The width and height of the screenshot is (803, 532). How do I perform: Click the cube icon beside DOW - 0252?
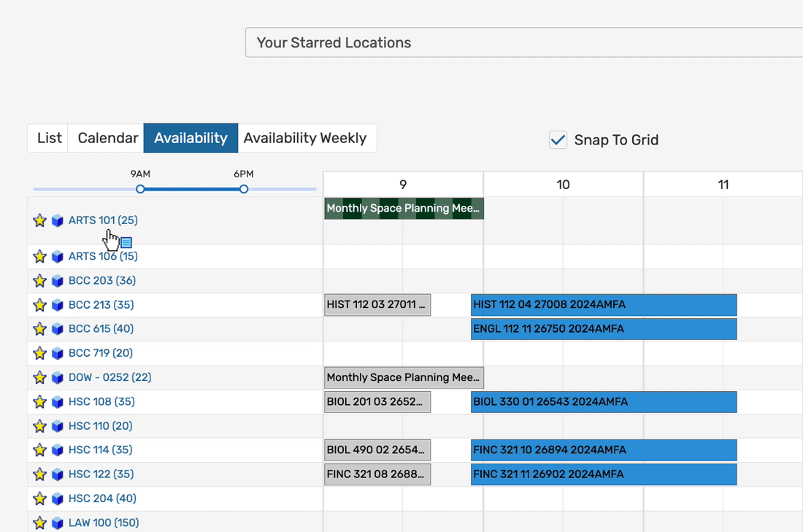[x=58, y=378]
